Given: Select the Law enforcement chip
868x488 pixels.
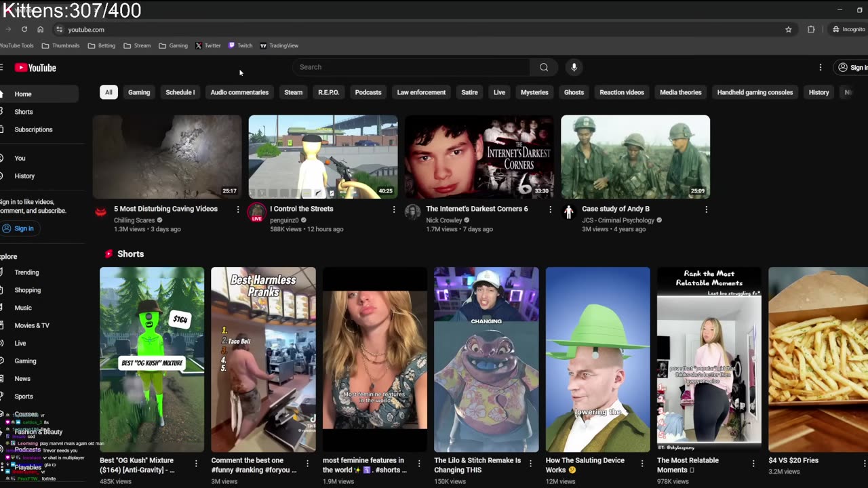Looking at the screenshot, I should click(421, 92).
